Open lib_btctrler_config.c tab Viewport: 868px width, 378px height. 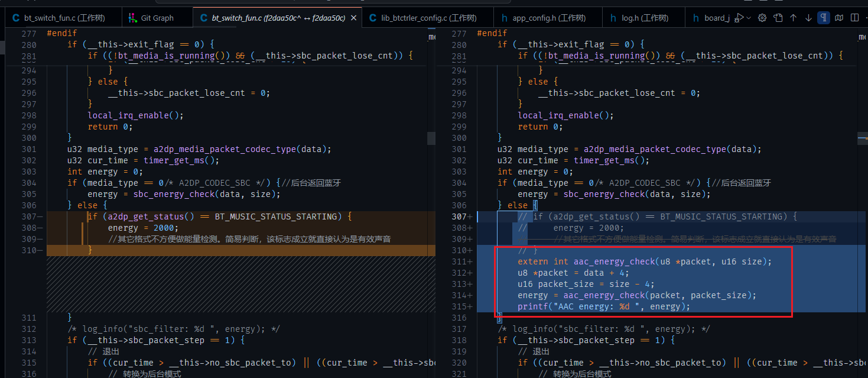pos(422,18)
